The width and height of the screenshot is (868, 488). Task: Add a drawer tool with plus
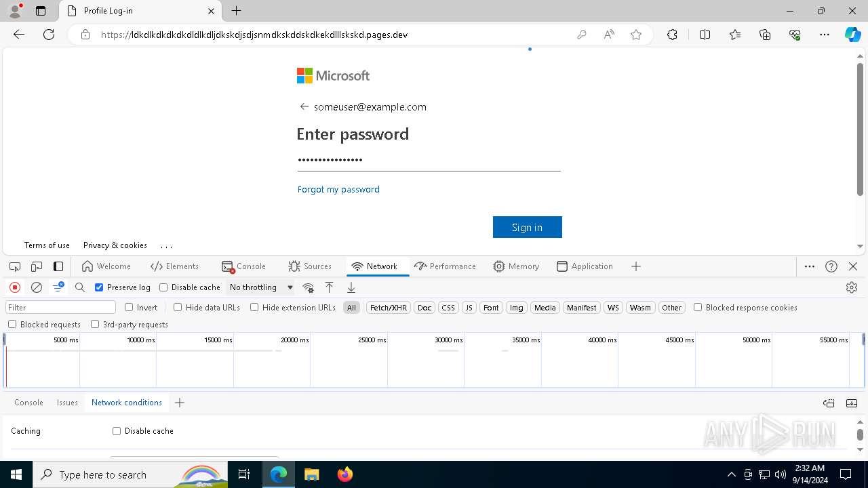click(x=180, y=403)
